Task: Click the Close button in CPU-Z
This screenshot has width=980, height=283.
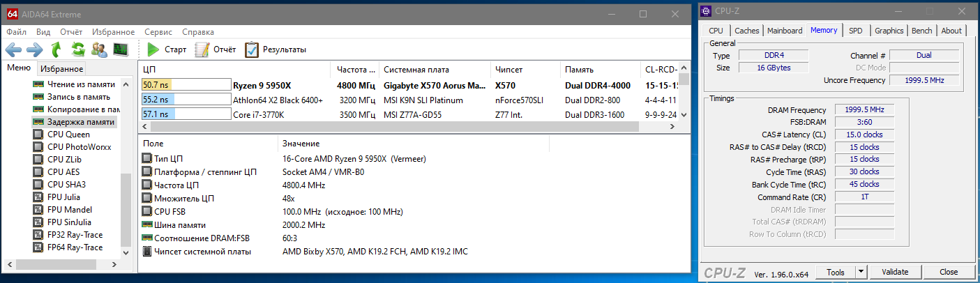Action: click(949, 272)
